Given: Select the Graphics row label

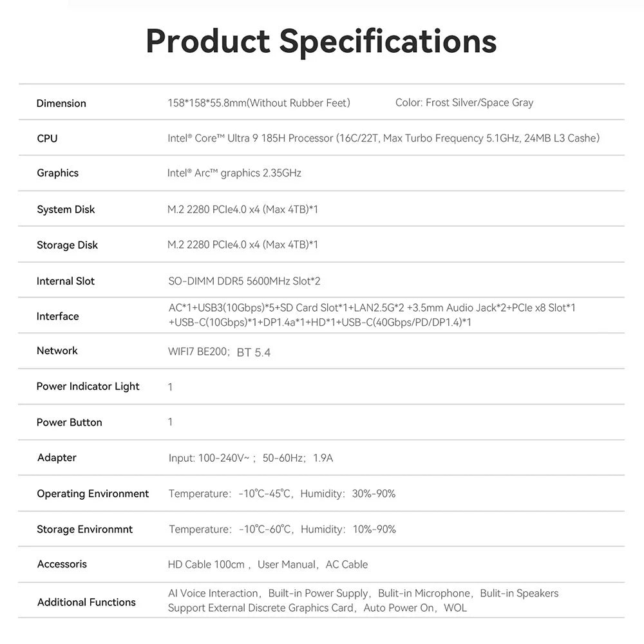Looking at the screenshot, I should tap(57, 173).
